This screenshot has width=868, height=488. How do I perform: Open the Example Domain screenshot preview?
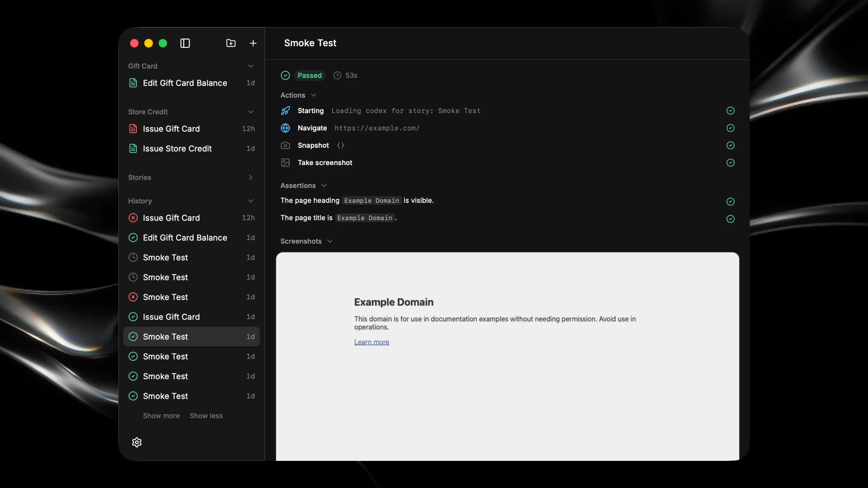508,357
